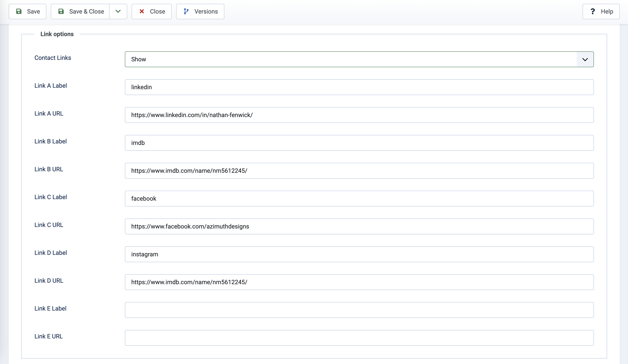Viewport: 628px width, 364px height.
Task: Expand the Save & Close dropdown arrow
Action: point(118,11)
